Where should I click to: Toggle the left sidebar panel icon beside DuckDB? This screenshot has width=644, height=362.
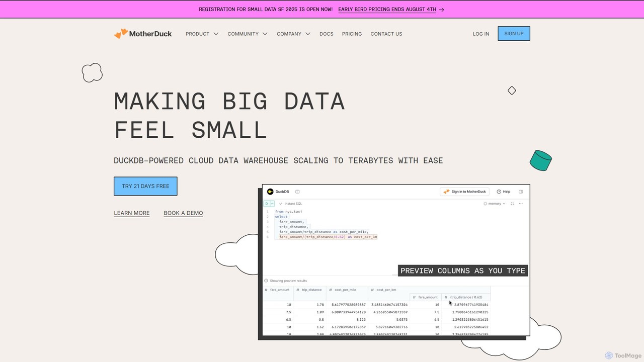[x=297, y=192]
